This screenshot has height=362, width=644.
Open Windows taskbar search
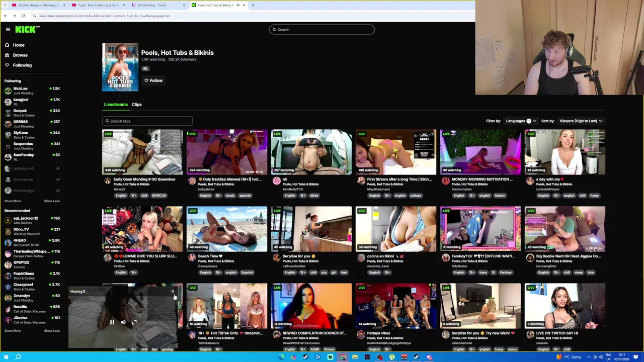(x=18, y=357)
